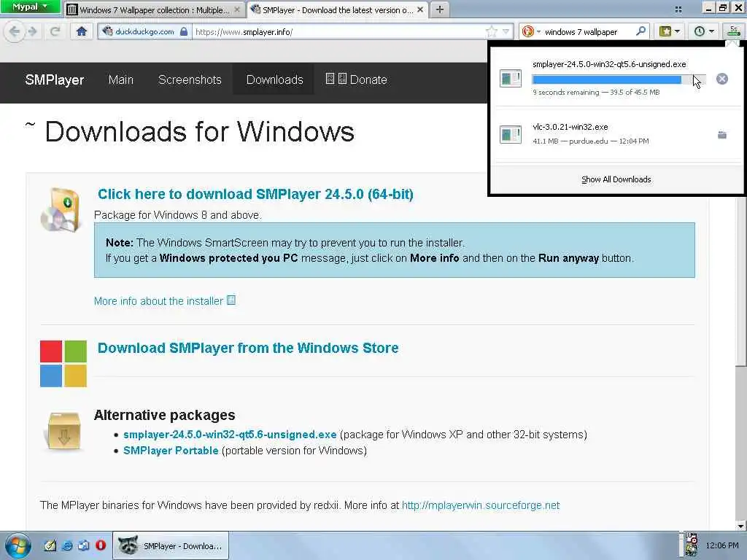
Task: Click the scrollbar down arrow
Action: [740, 526]
